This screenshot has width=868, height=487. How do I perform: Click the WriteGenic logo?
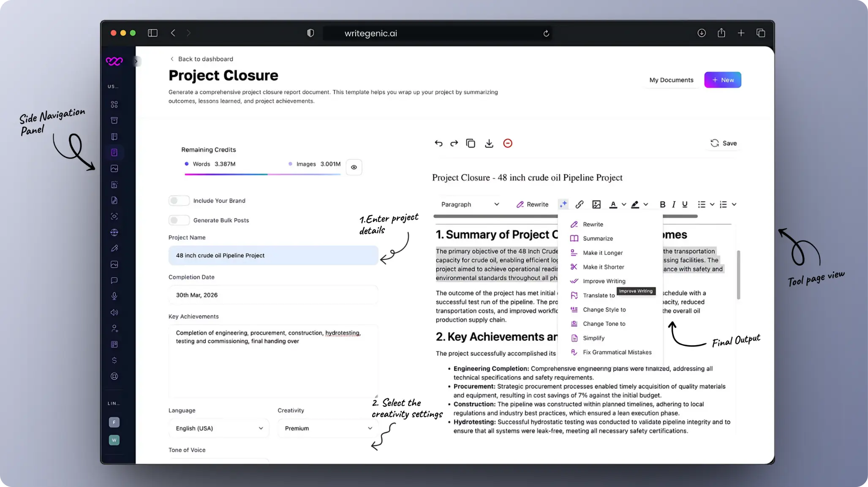point(114,61)
